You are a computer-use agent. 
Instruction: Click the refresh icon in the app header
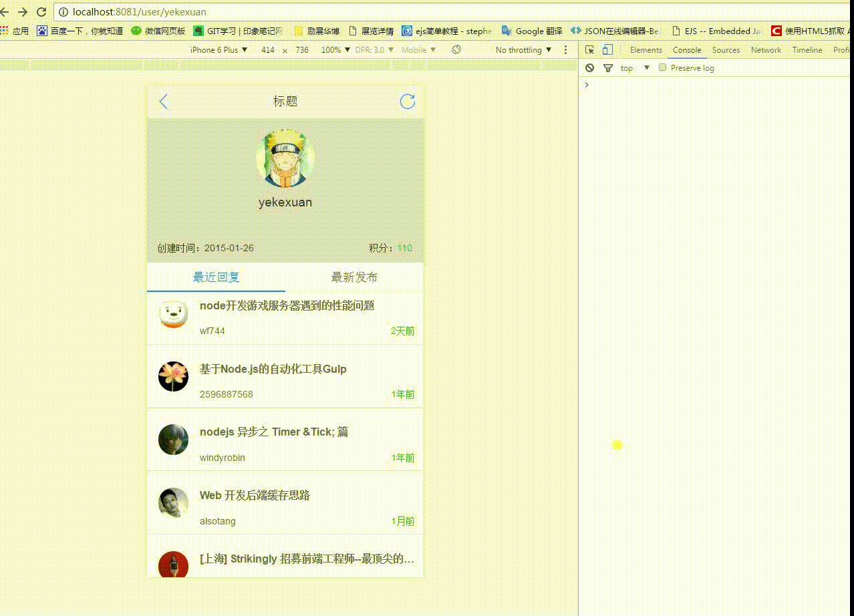(x=407, y=102)
